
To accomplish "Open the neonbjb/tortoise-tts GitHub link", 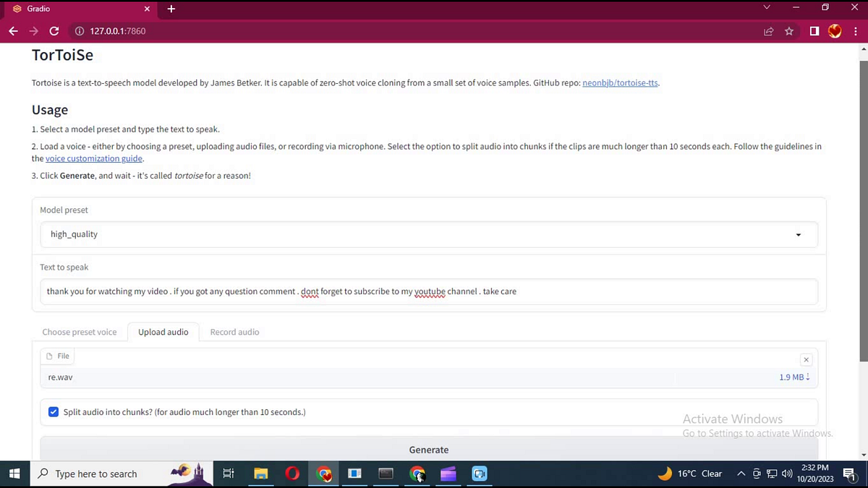I will coord(619,82).
